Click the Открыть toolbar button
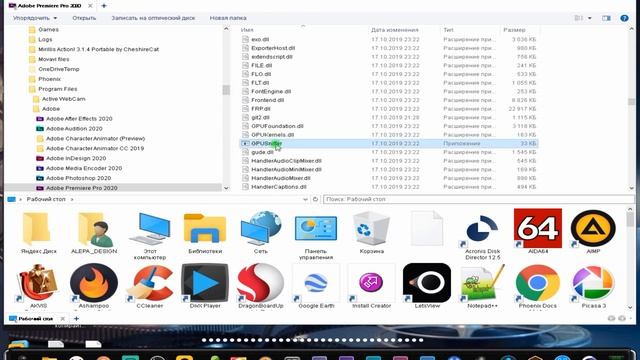Screen dimensions: 640x360 click(x=84, y=18)
